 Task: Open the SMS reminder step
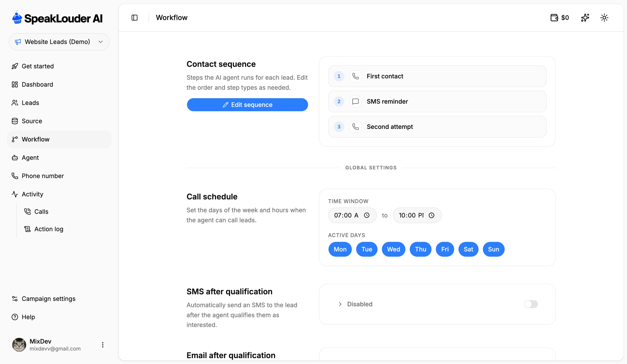(437, 101)
